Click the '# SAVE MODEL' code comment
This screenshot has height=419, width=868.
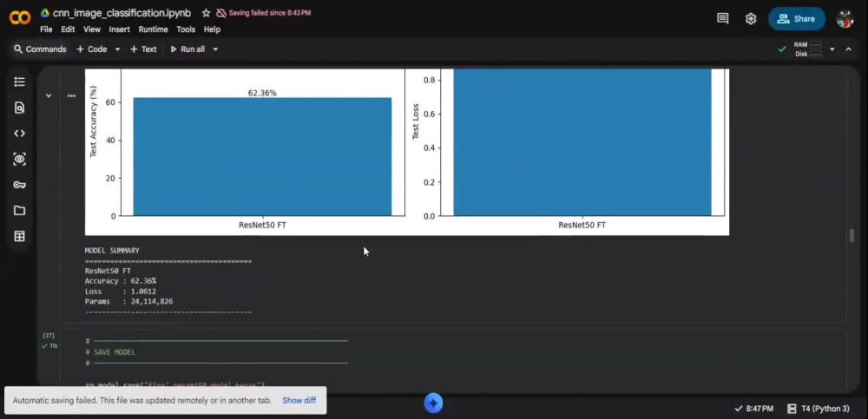pyautogui.click(x=111, y=352)
